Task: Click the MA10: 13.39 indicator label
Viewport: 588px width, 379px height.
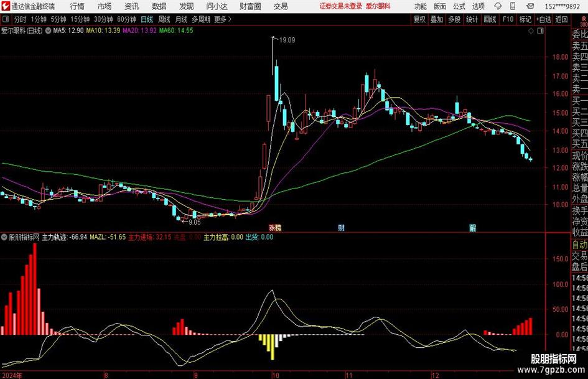Action: coord(103,30)
